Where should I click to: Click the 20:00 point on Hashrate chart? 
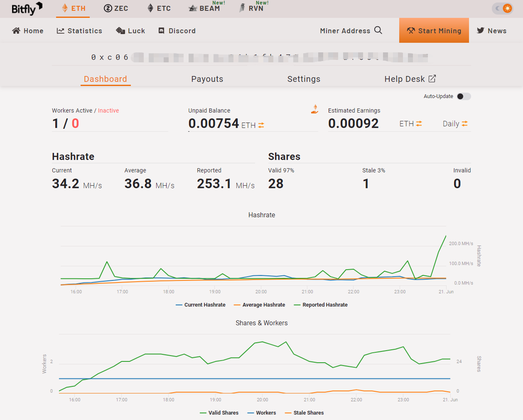point(261,275)
